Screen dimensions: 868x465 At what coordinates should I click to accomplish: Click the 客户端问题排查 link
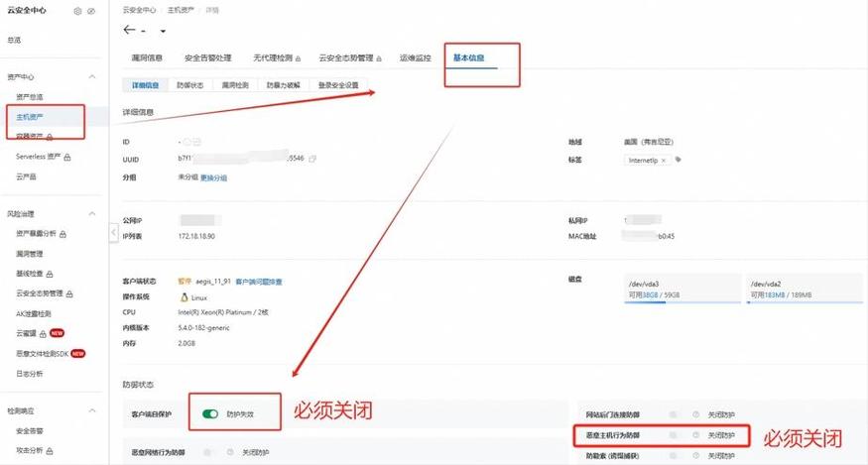click(259, 282)
